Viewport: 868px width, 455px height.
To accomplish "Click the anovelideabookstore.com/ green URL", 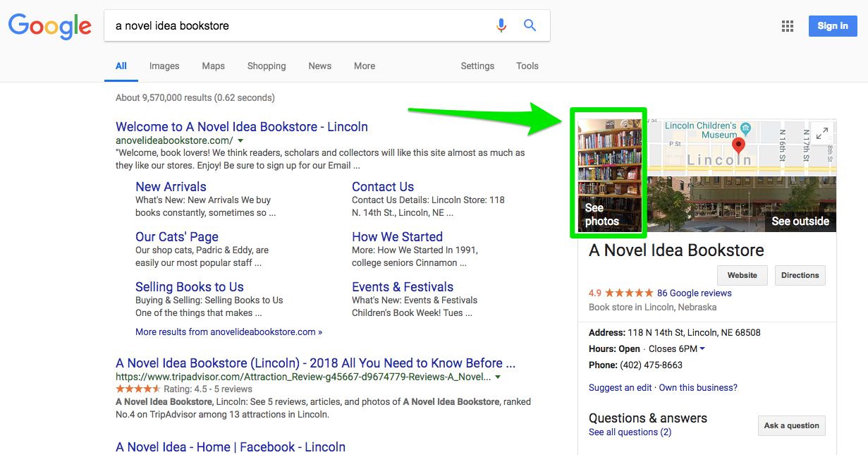I will click(x=174, y=141).
